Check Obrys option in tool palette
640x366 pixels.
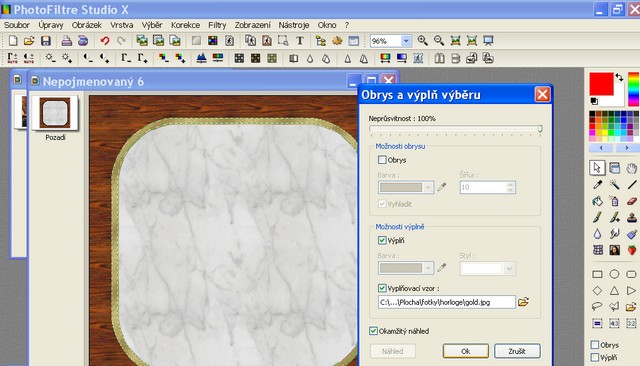point(595,345)
